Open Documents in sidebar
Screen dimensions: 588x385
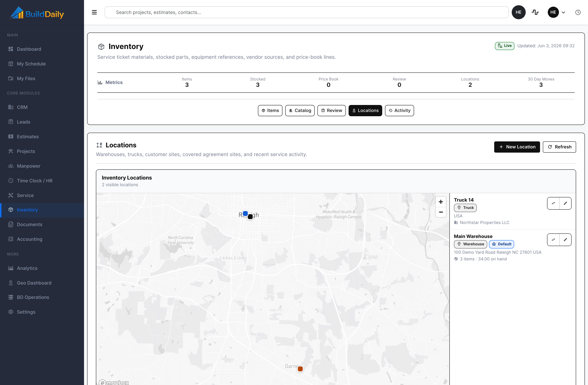tap(42, 224)
